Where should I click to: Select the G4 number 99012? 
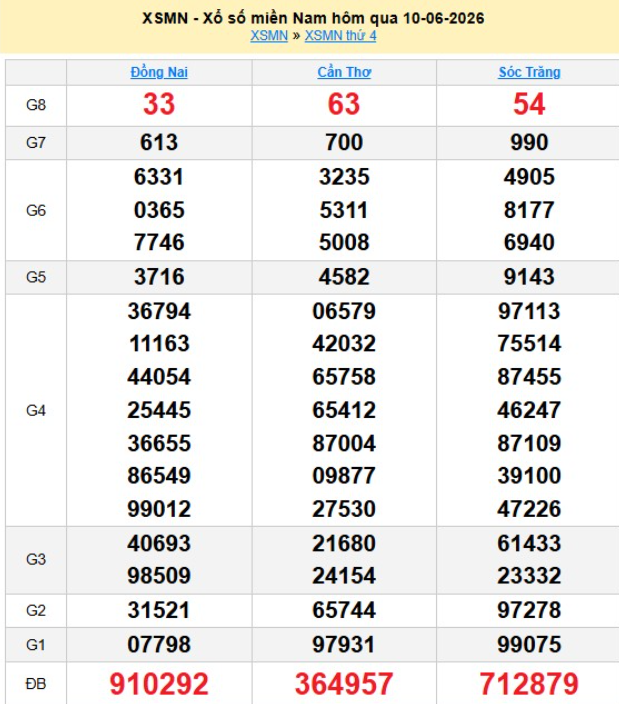[159, 509]
